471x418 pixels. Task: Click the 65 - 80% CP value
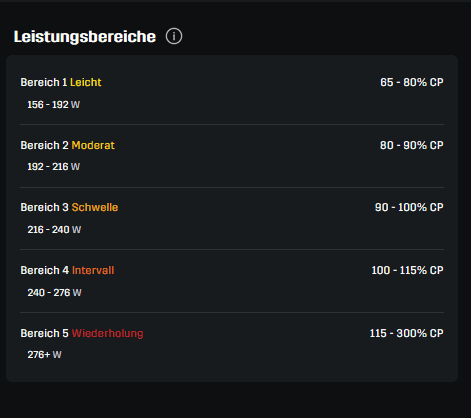click(x=412, y=82)
